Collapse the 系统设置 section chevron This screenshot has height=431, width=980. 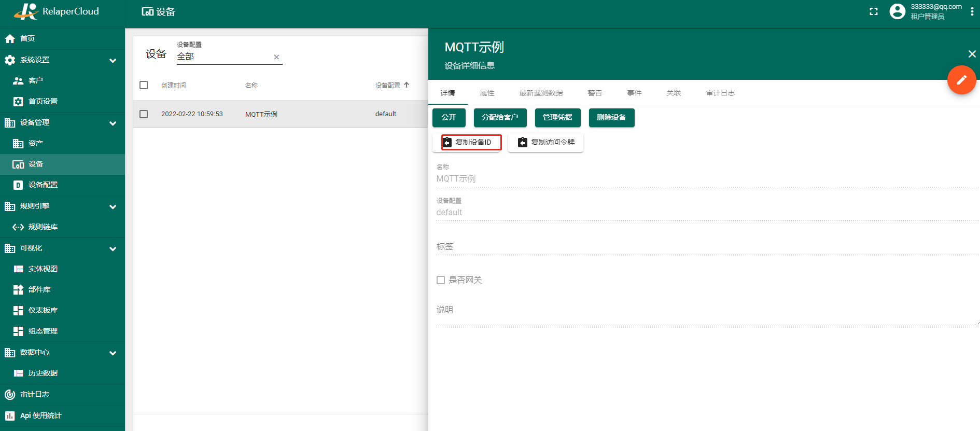pos(113,60)
